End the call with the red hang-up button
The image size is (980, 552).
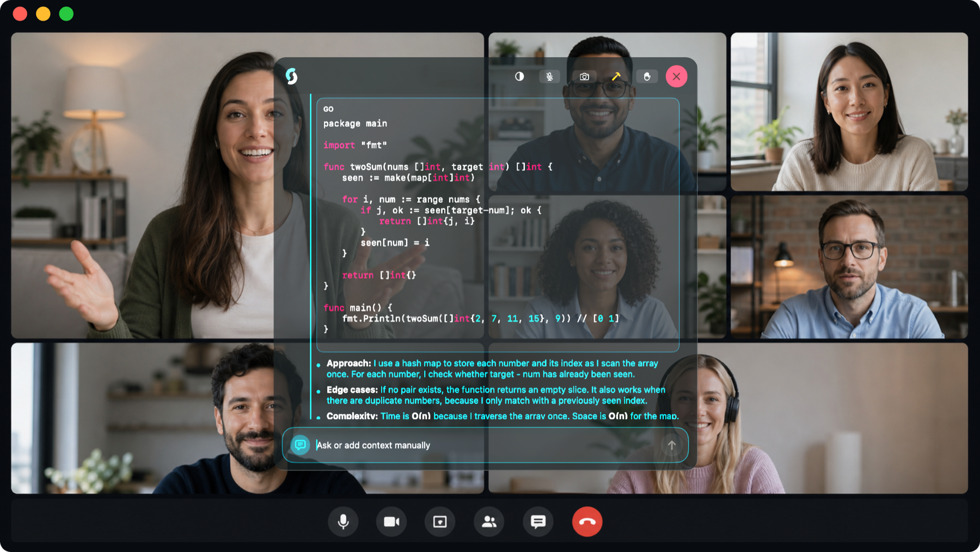pos(587,521)
